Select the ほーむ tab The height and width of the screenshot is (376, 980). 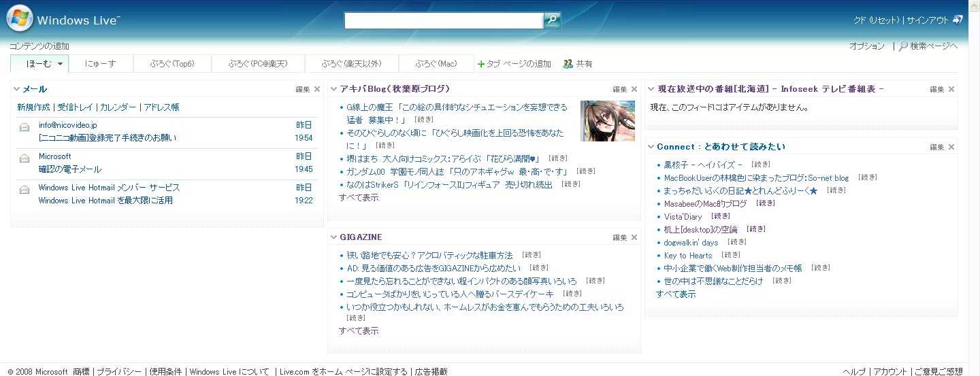(x=39, y=64)
